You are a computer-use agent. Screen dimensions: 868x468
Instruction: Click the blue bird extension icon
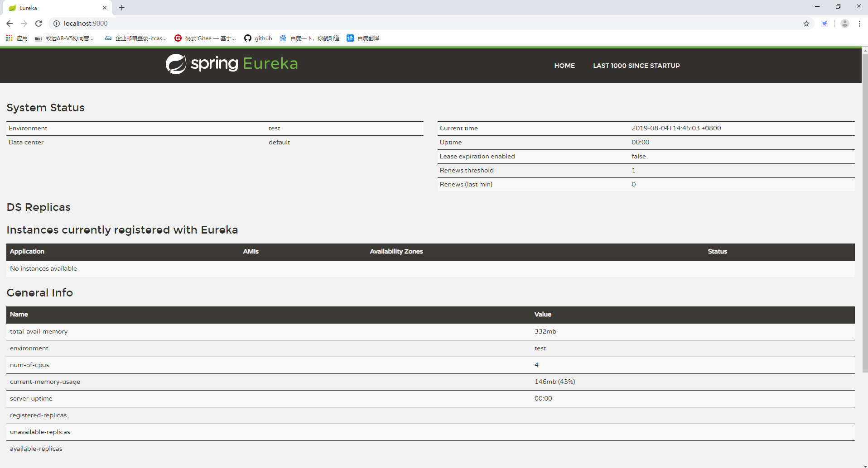(825, 24)
